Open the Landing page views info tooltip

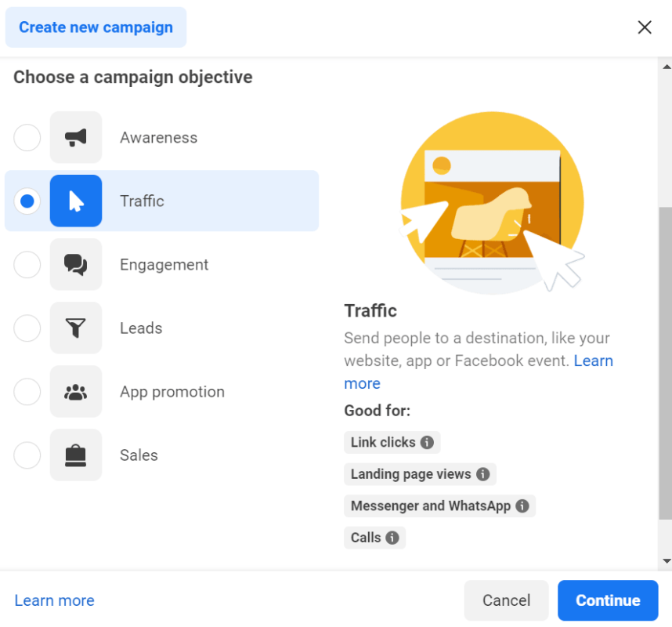(x=484, y=474)
